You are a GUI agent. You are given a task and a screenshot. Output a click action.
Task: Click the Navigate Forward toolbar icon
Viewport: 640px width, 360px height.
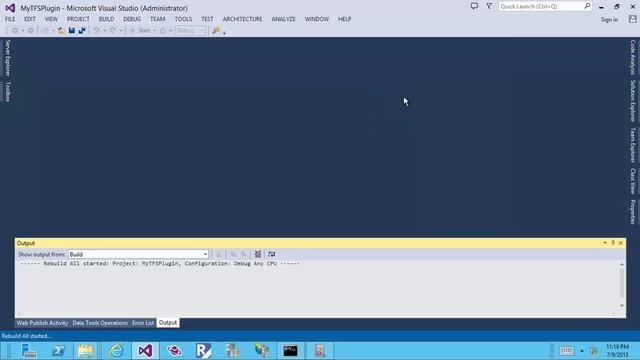[x=31, y=31]
